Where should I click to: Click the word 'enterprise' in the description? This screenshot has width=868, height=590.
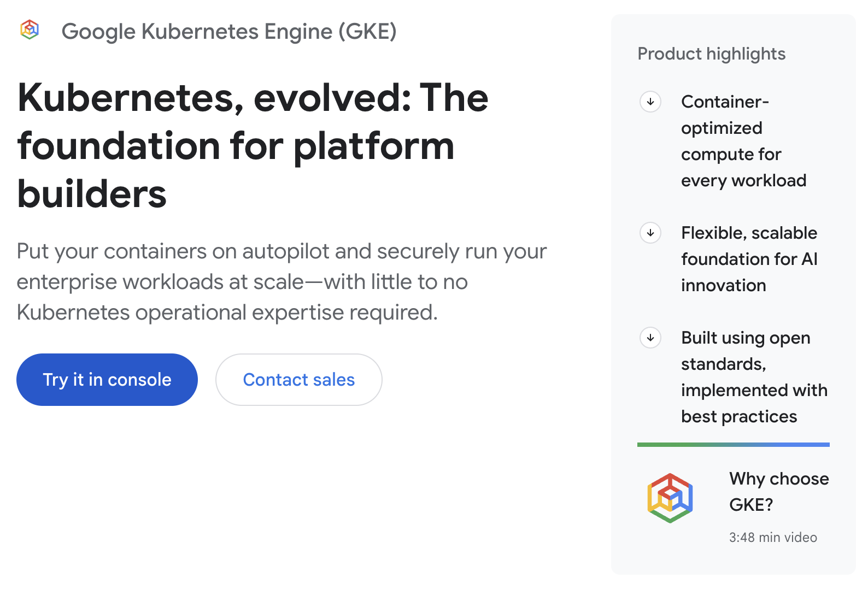[x=67, y=282]
